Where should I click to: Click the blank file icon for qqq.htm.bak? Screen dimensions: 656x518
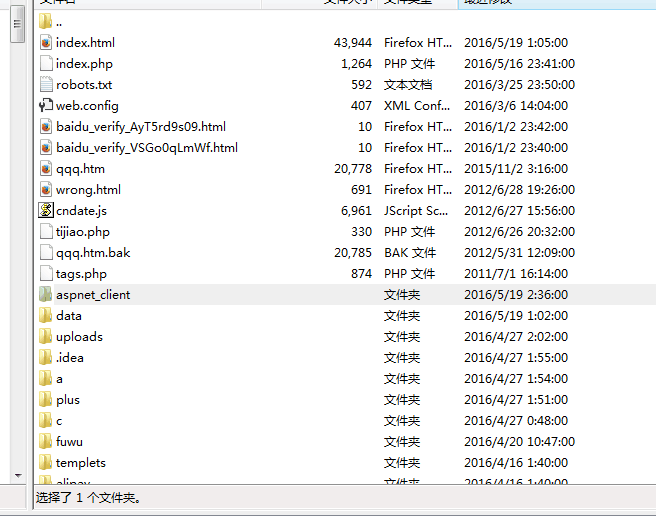pos(45,253)
